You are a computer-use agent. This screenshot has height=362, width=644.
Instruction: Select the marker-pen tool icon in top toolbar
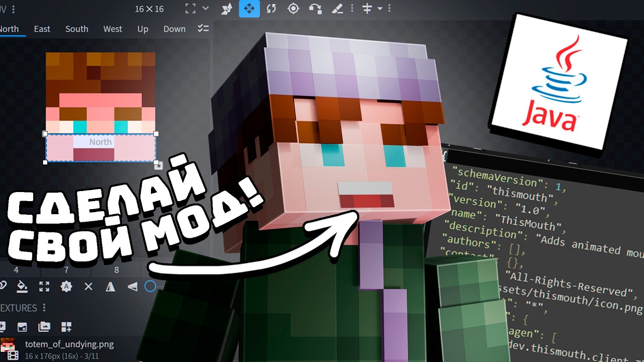[338, 9]
